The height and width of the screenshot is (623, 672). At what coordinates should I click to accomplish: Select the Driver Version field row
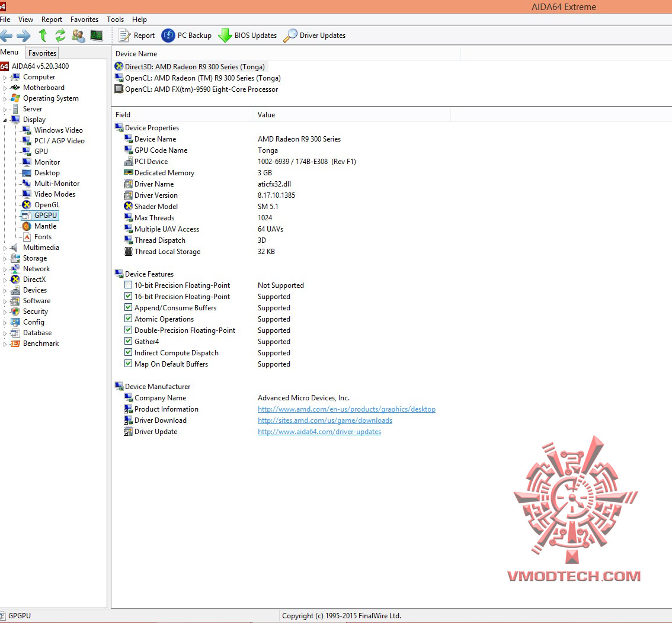pyautogui.click(x=210, y=195)
